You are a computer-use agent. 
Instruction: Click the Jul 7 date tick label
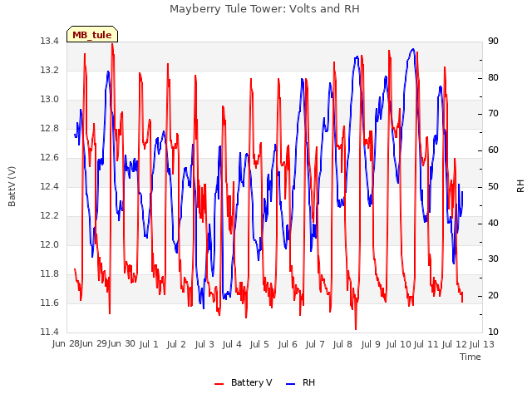click(315, 344)
